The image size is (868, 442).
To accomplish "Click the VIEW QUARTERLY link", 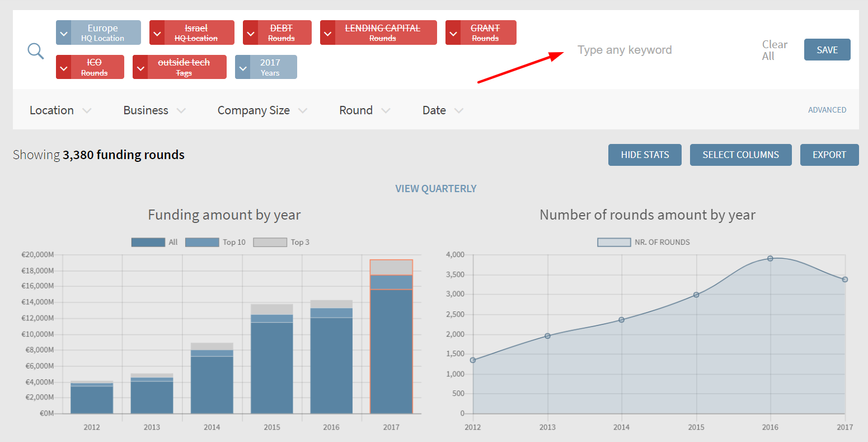I will tap(435, 189).
